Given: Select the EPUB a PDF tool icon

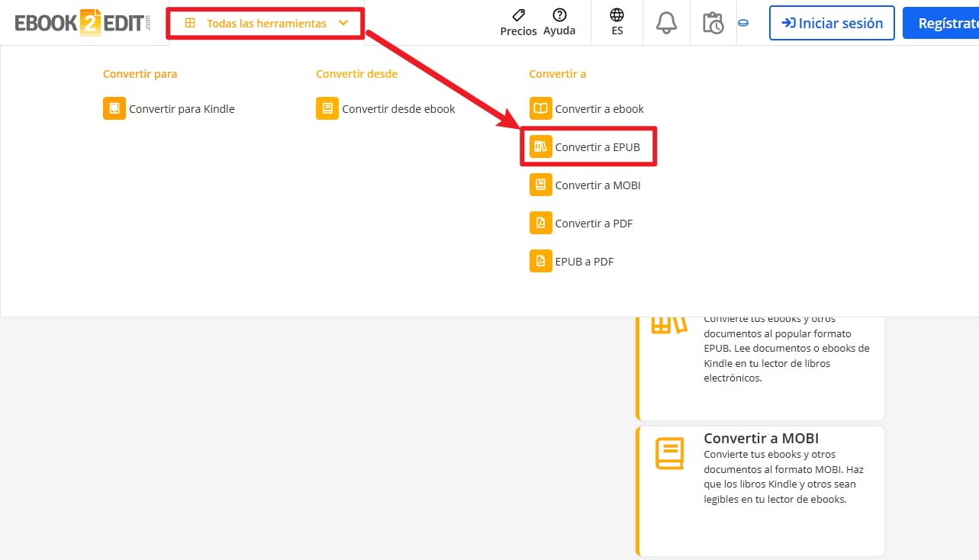Looking at the screenshot, I should 540,261.
